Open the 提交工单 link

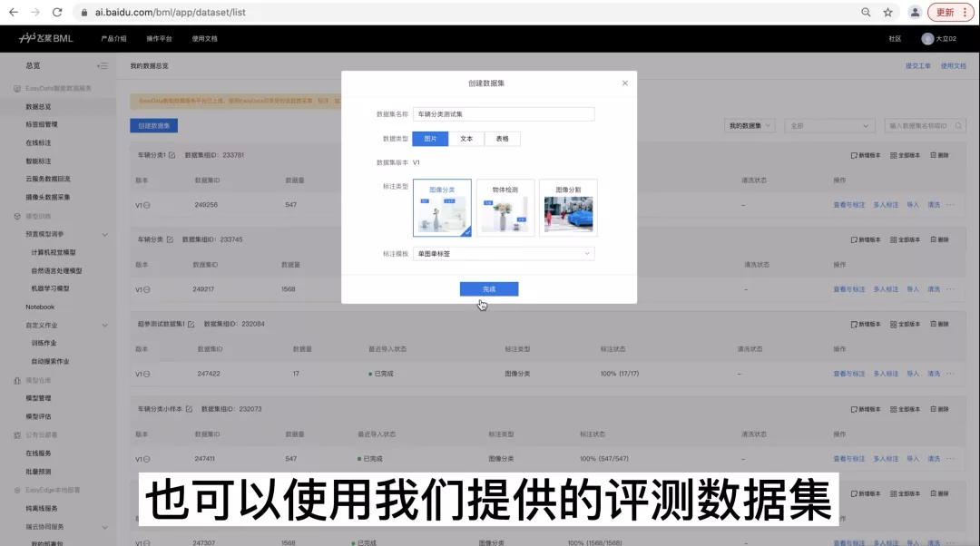coord(917,65)
